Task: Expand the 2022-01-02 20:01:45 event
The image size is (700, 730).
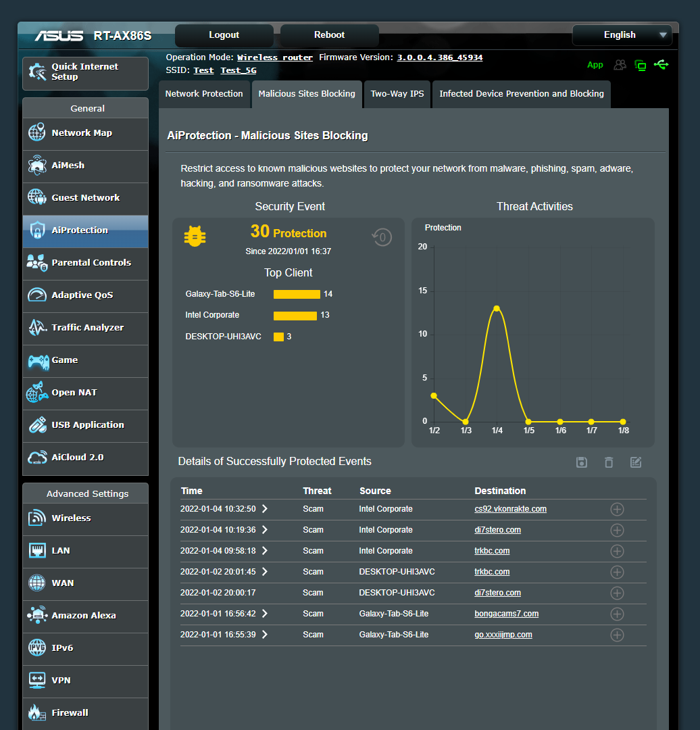Action: [265, 572]
